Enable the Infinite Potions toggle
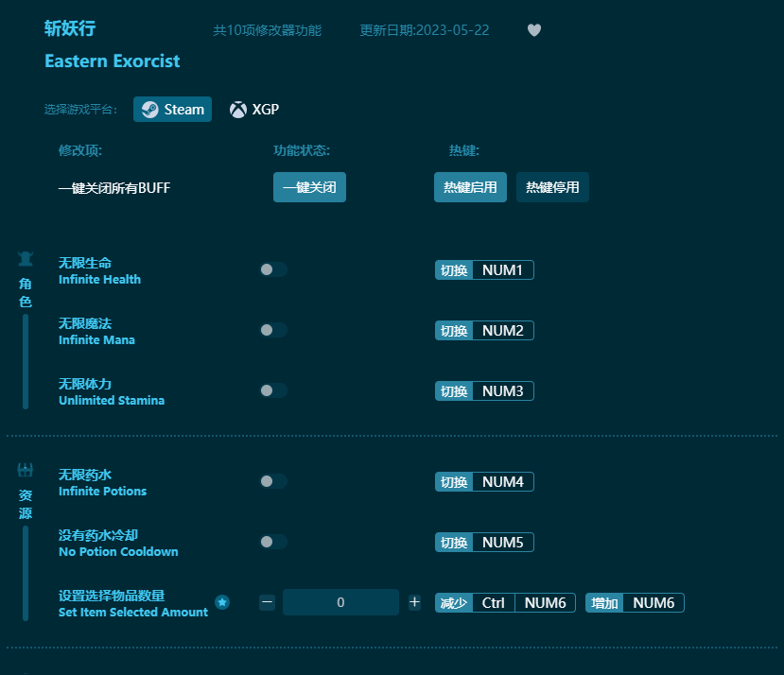 [273, 481]
